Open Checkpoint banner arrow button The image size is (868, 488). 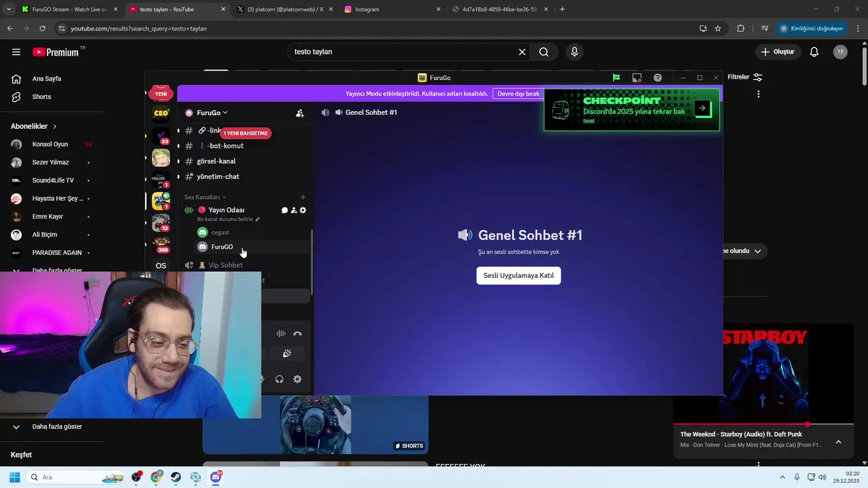coord(703,108)
